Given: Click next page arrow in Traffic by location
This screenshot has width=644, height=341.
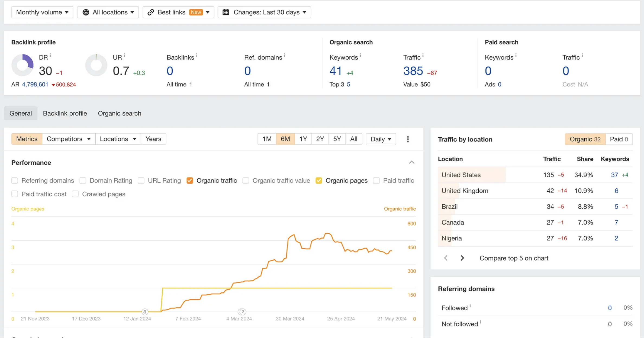Looking at the screenshot, I should click(462, 258).
